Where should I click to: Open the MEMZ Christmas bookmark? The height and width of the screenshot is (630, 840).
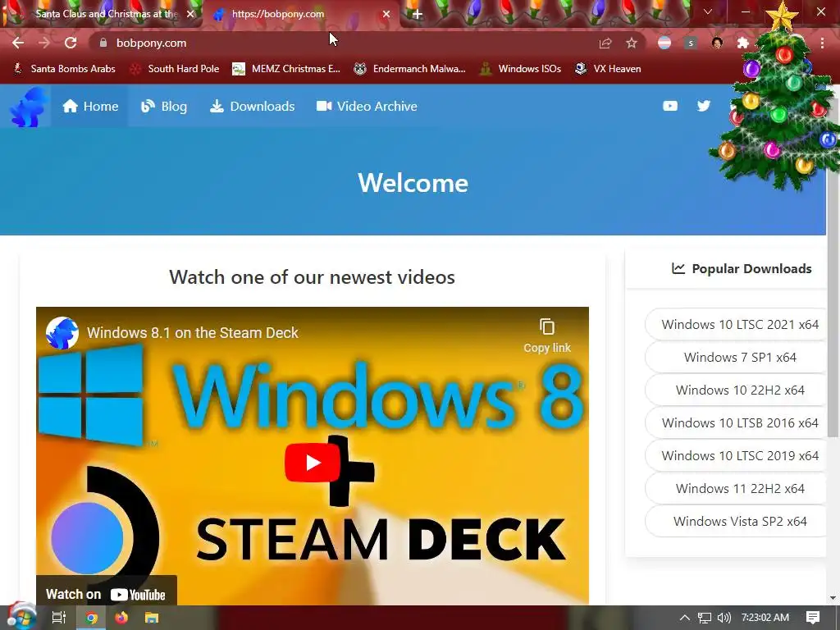286,69
